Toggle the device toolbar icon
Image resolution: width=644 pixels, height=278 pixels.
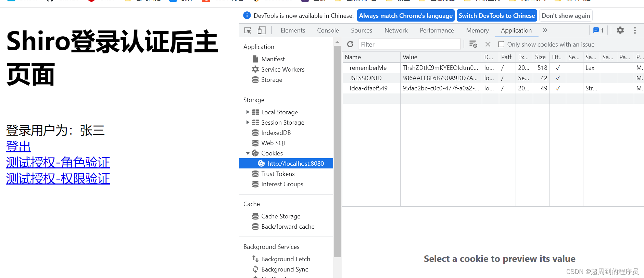pos(262,30)
